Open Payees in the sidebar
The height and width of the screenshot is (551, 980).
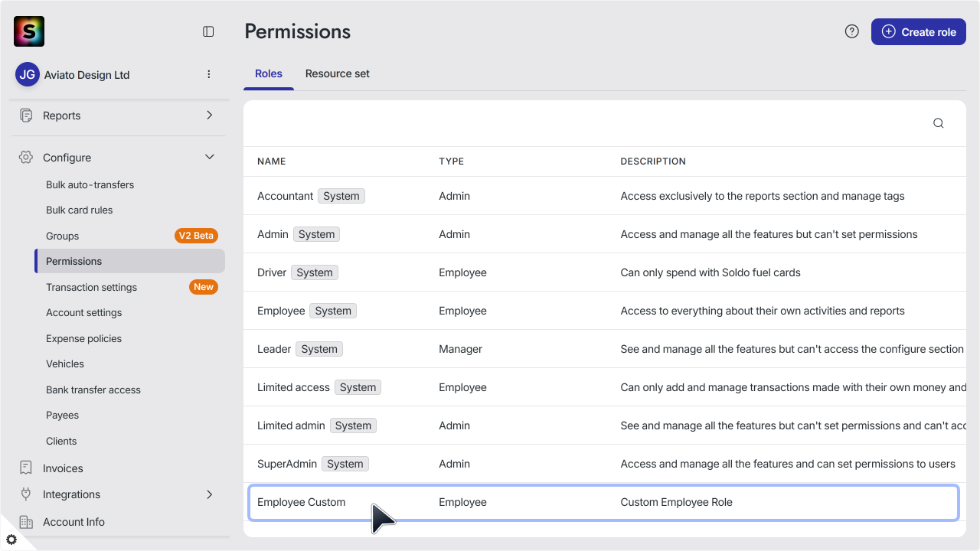pos(62,415)
